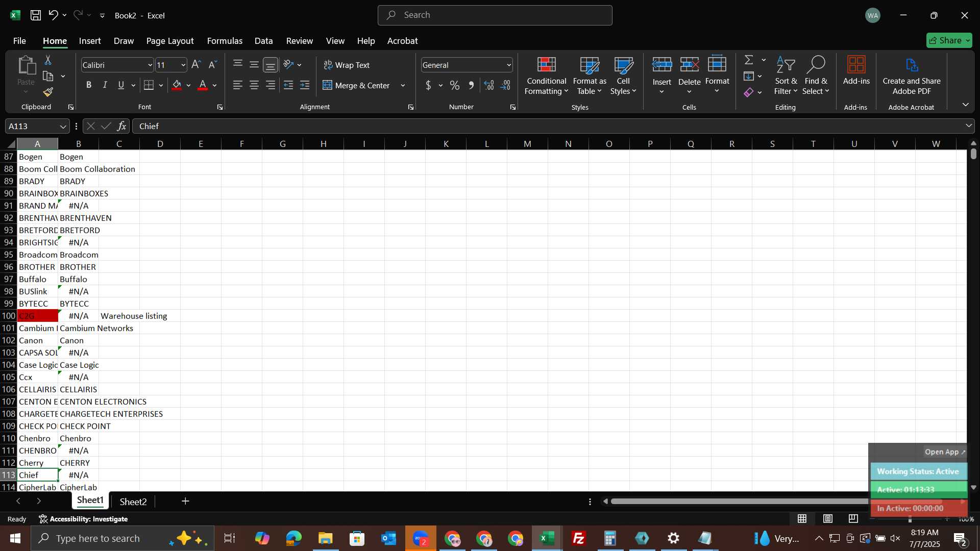Toggle Top Align
The image size is (980, 551).
click(238, 64)
